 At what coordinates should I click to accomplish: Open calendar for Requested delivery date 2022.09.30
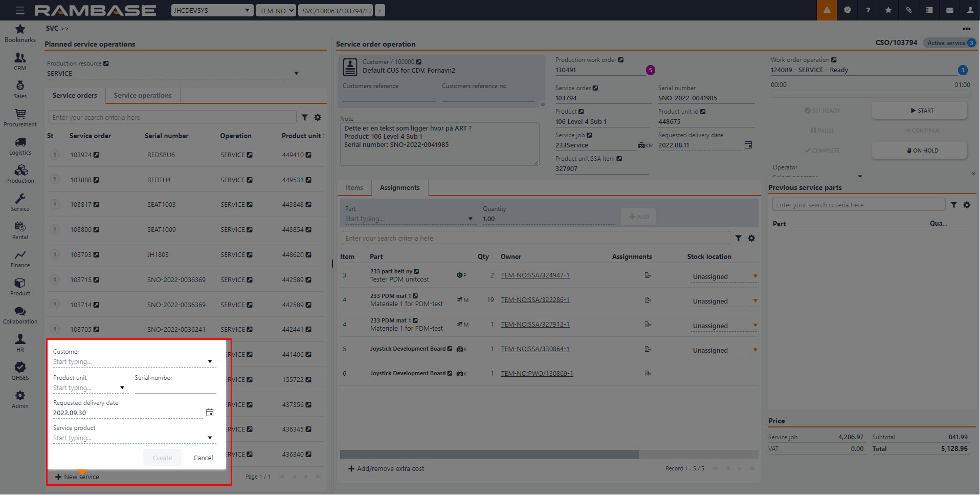point(210,413)
